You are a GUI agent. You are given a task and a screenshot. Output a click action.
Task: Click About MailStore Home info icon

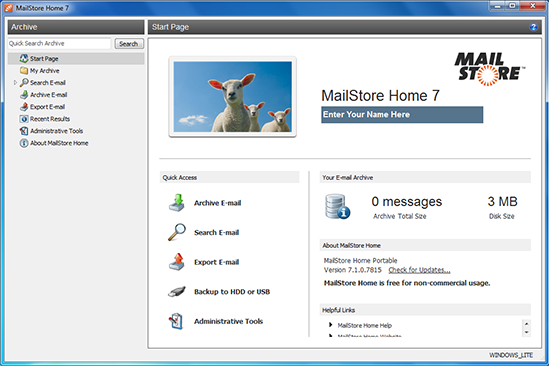tap(24, 143)
